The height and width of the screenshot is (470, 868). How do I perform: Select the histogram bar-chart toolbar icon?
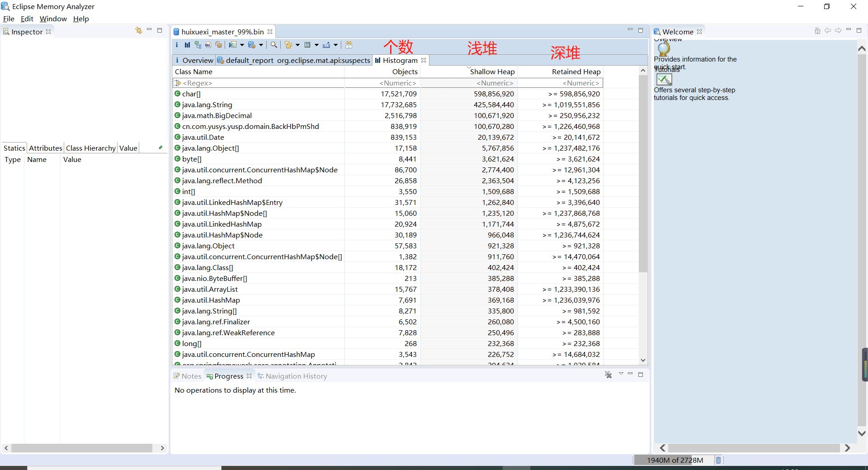187,45
